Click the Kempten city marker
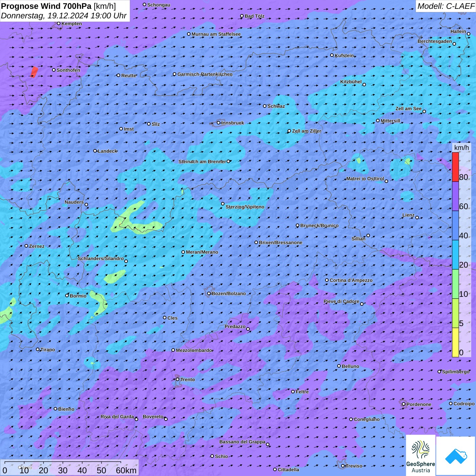Screen dimensions: 476x476 (x=58, y=23)
